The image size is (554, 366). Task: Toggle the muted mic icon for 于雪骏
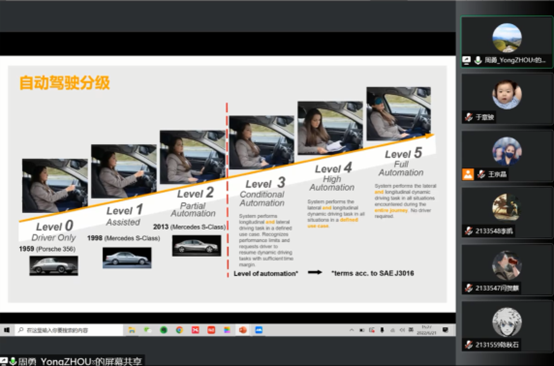[469, 117]
